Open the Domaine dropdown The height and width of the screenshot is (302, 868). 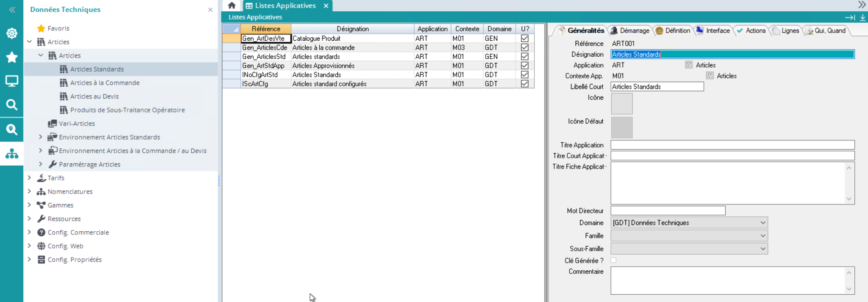[x=763, y=223]
